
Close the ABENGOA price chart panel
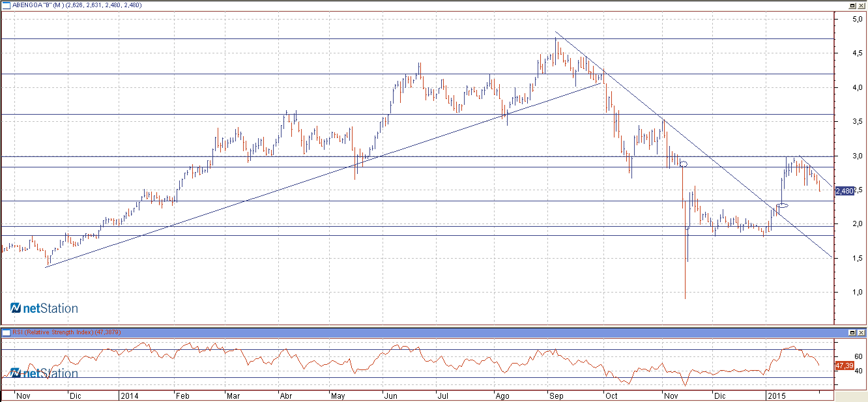861,5
